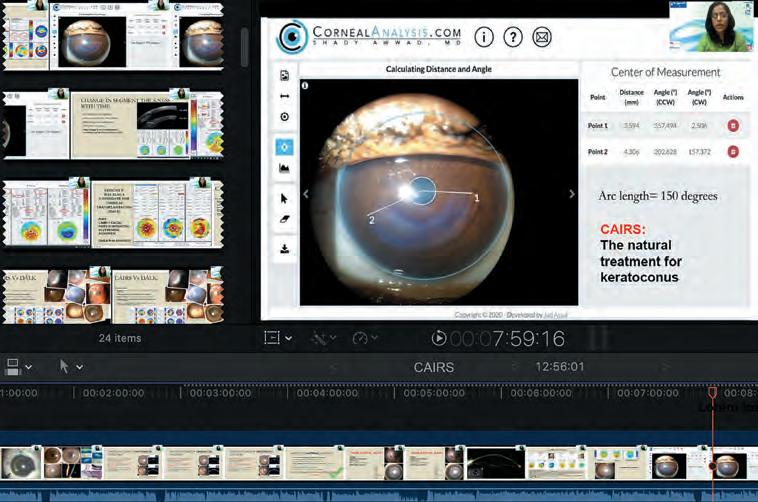The height and width of the screenshot is (502, 758).
Task: Click the red 'CAIRS:' caption text
Action: [x=623, y=229]
